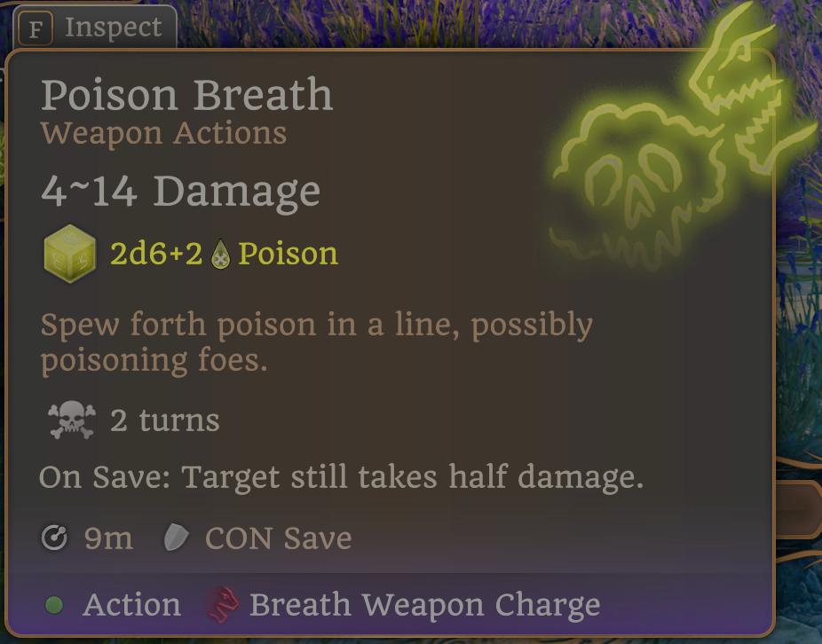Image resolution: width=822 pixels, height=644 pixels.
Task: Click the green Action cost dot
Action: tap(54, 605)
